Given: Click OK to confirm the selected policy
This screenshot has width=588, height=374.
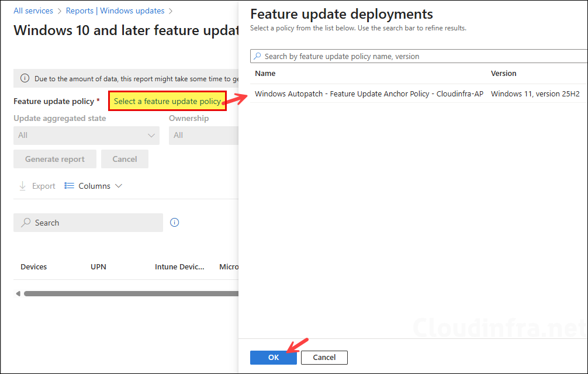Looking at the screenshot, I should [x=273, y=357].
